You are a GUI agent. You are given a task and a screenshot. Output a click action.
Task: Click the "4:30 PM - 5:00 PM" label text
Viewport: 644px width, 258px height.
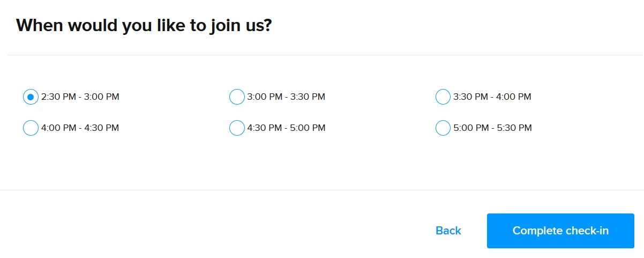[x=286, y=128]
